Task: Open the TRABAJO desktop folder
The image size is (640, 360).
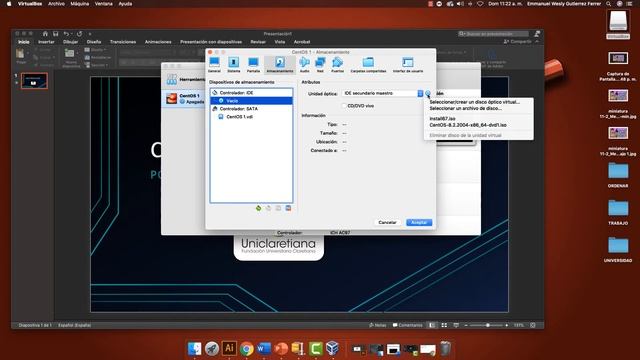Action: (618, 212)
